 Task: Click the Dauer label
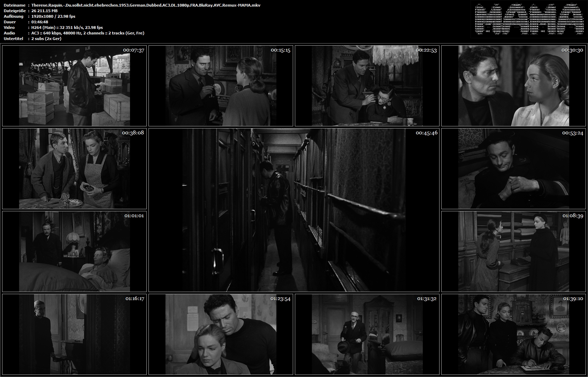(10, 22)
